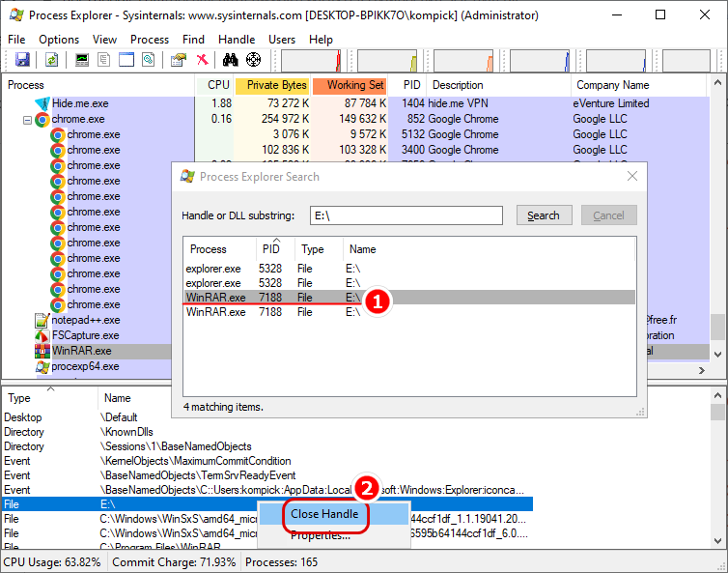
Task: Click the notepad++.exe process icon
Action: coord(42,320)
